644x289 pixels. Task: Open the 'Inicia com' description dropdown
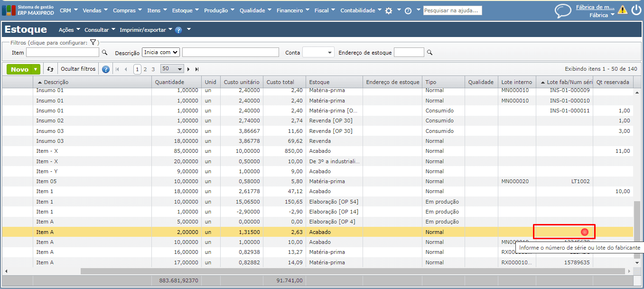[x=161, y=52]
